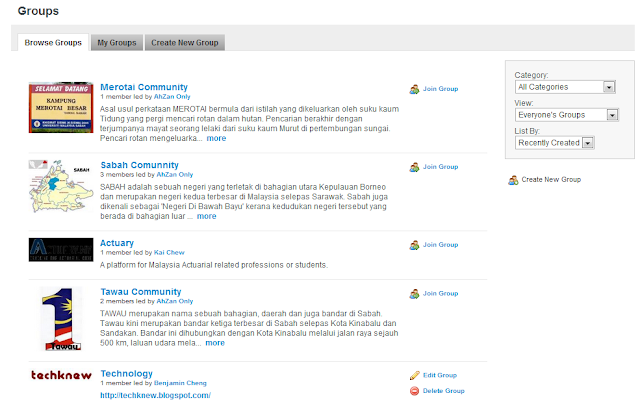Image resolution: width=640 pixels, height=404 pixels.
Task: Click the Kampung Merotai Besar thumbnail
Action: point(61,107)
